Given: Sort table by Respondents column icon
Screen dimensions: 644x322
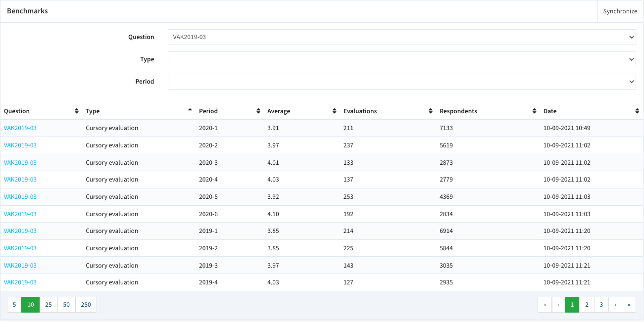Looking at the screenshot, I should point(534,111).
